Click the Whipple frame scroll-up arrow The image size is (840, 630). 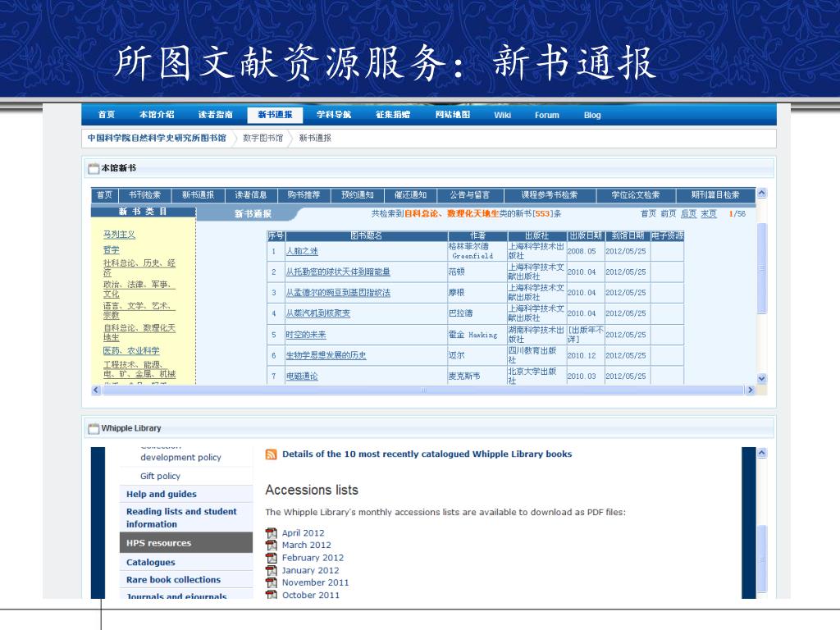762,453
